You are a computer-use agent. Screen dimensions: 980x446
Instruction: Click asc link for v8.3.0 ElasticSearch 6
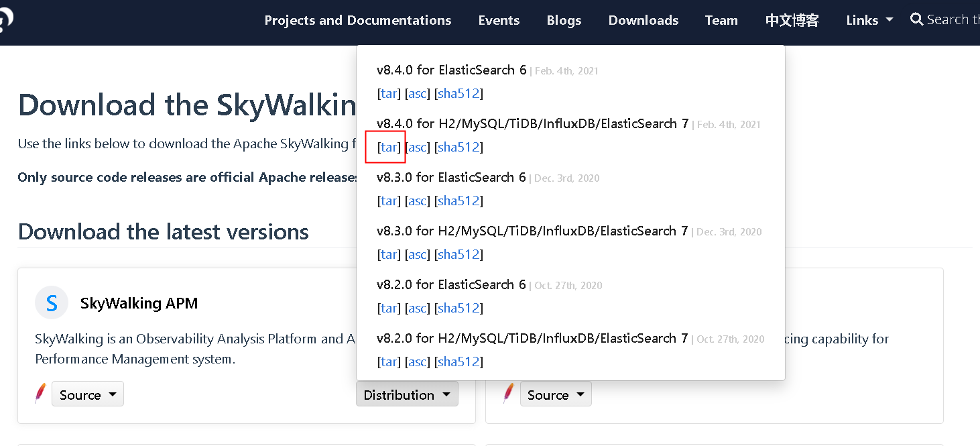pos(417,201)
